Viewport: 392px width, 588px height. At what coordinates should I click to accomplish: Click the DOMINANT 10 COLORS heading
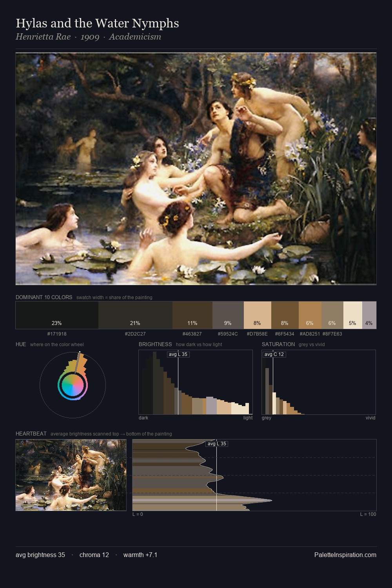pyautogui.click(x=44, y=297)
